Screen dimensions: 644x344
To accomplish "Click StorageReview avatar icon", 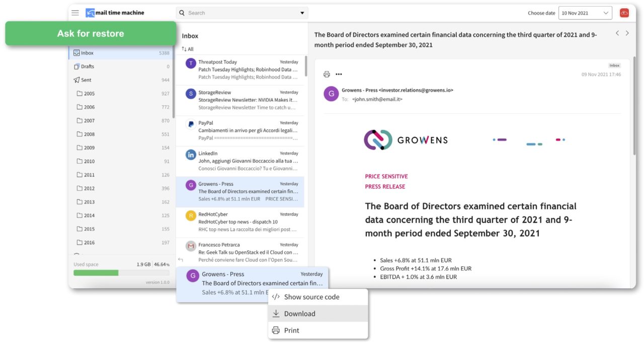I will [x=191, y=94].
